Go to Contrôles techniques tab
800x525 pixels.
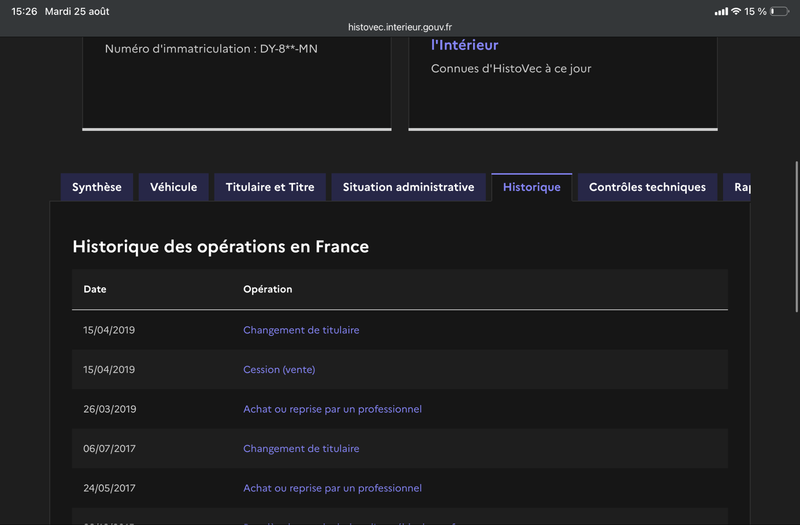(647, 187)
